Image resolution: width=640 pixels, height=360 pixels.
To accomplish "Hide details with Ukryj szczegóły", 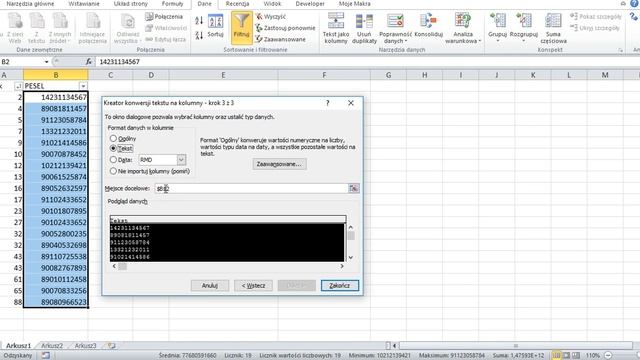I will (x=595, y=28).
